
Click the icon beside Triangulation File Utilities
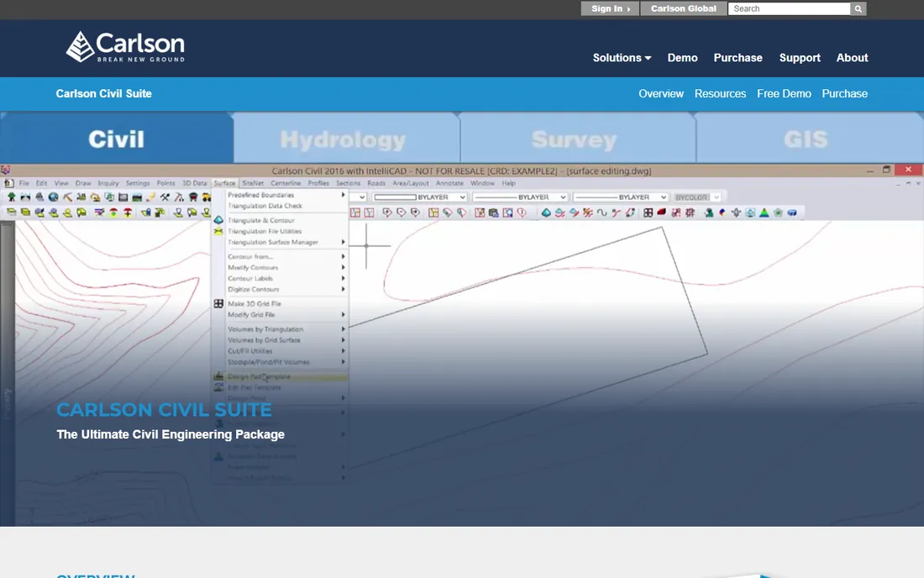pos(218,231)
